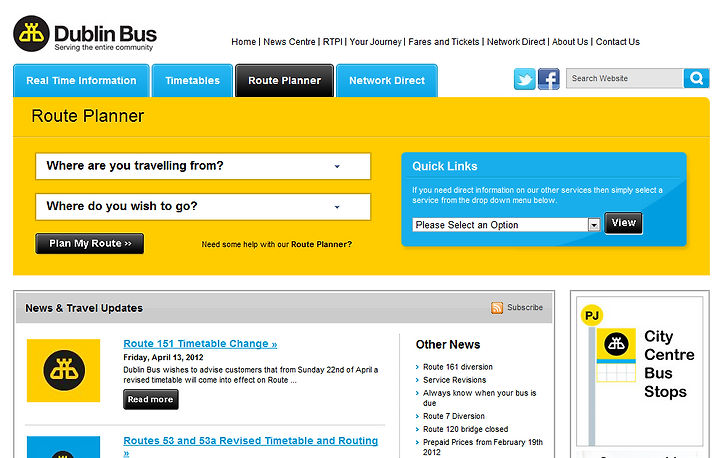Open About Us menu link
The height and width of the screenshot is (458, 720).
coord(570,42)
